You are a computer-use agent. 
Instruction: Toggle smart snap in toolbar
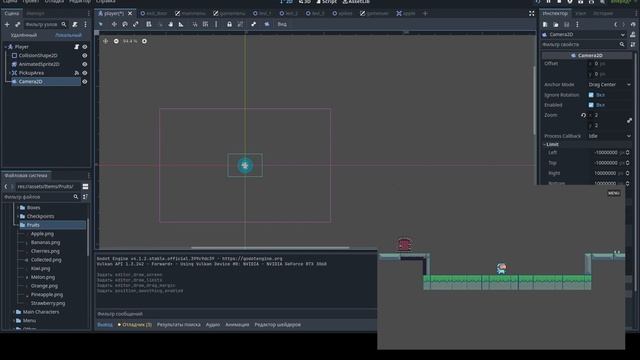(x=195, y=24)
